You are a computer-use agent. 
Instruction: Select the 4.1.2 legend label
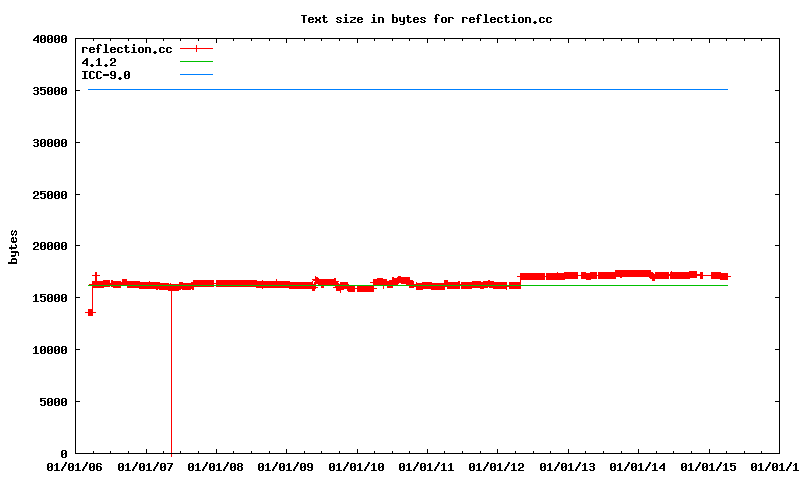coord(99,62)
